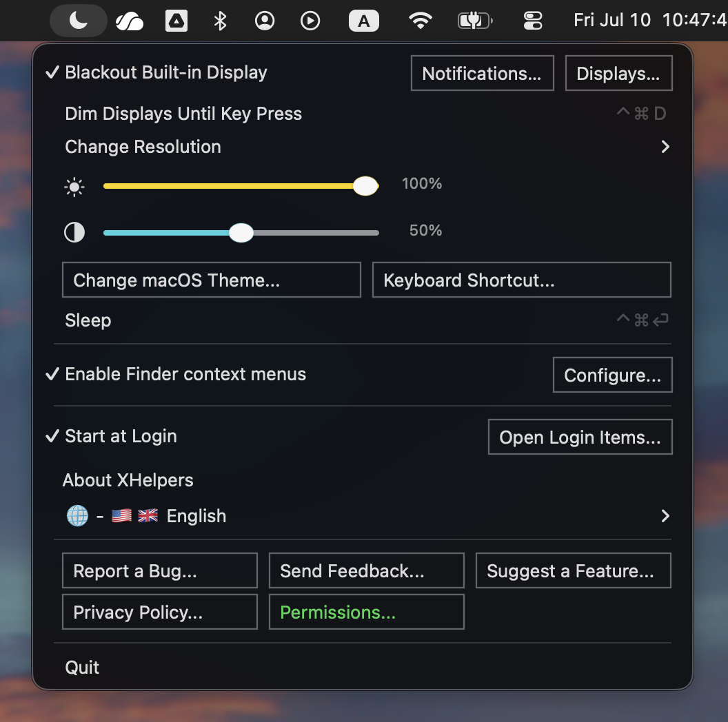Screen dimensions: 728x722
Task: Open the Wi-Fi status menu
Action: 420,21
